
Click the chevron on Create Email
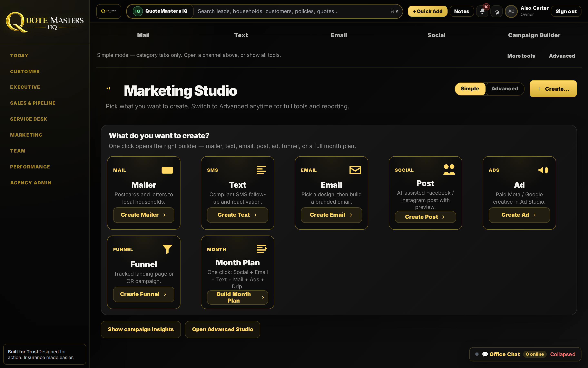tap(351, 215)
